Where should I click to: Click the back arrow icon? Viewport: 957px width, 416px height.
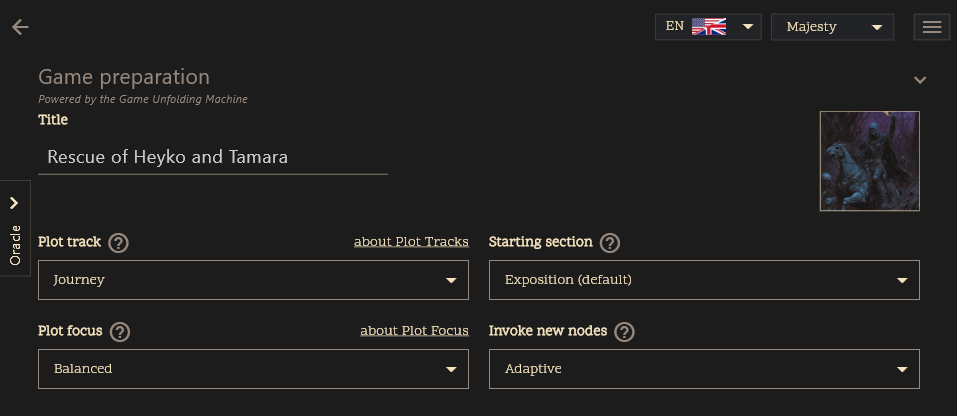(x=20, y=27)
